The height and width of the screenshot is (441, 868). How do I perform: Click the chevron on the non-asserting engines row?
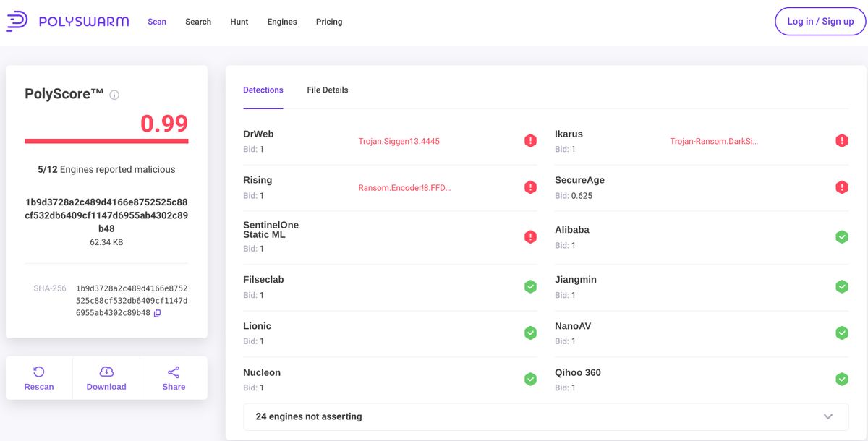[827, 416]
